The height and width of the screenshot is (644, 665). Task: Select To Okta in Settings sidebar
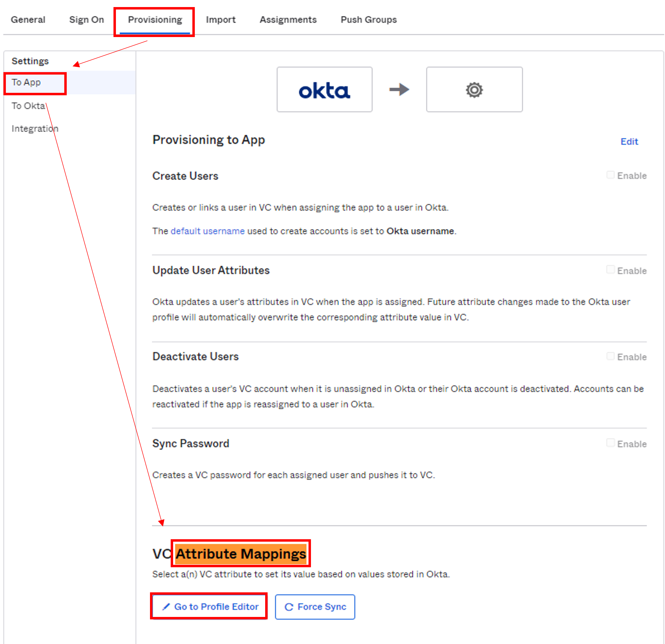coord(28,106)
